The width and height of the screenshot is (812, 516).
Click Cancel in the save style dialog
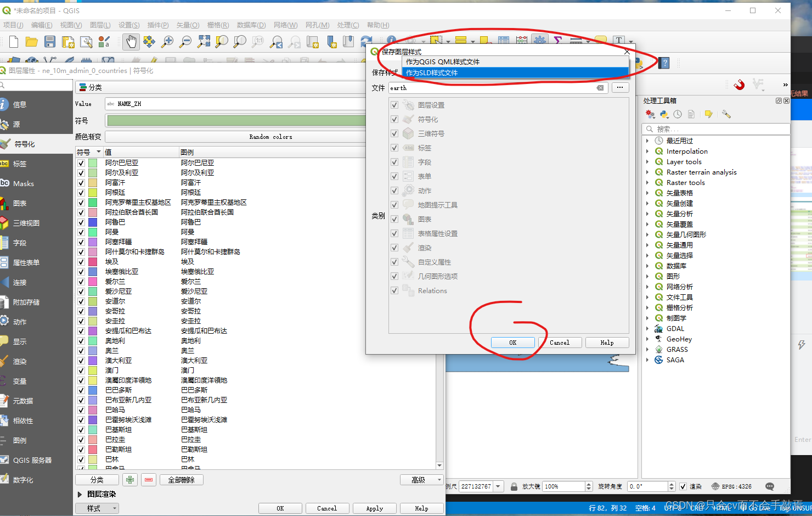coord(560,343)
